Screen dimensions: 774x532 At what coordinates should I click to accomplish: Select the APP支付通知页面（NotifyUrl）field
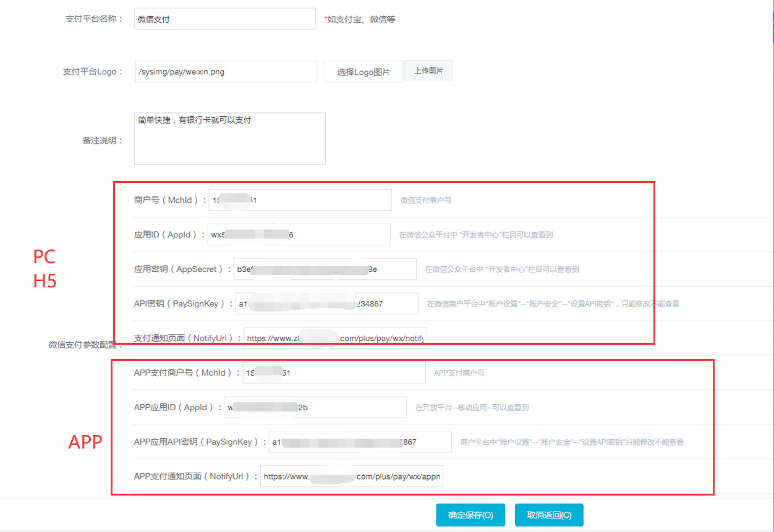coord(351,476)
